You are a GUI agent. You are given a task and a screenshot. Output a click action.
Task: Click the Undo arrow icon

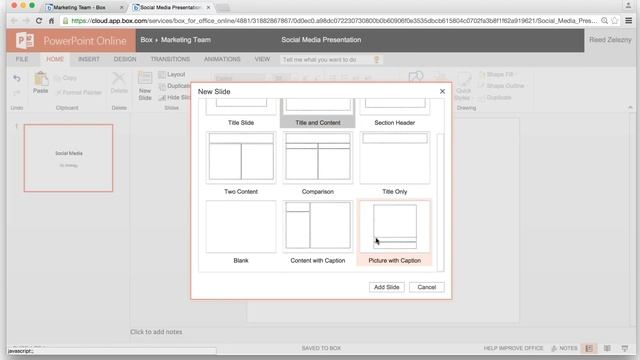coord(17,78)
